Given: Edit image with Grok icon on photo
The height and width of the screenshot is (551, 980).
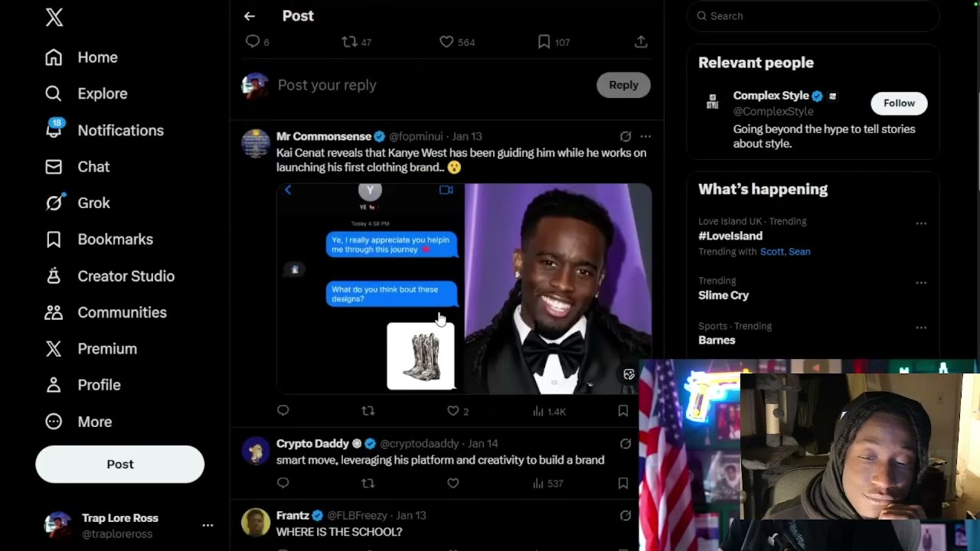Looking at the screenshot, I should [629, 374].
